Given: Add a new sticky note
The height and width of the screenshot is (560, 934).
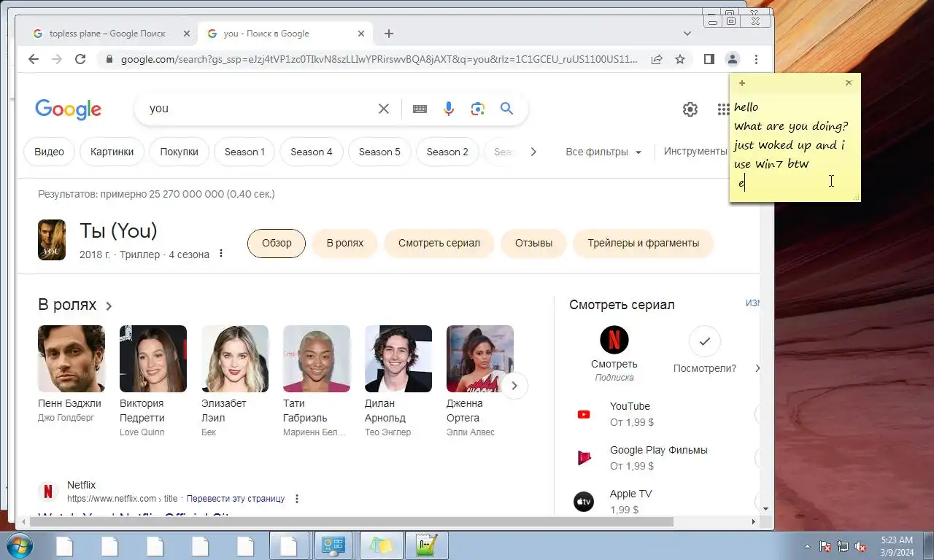Looking at the screenshot, I should coord(742,83).
